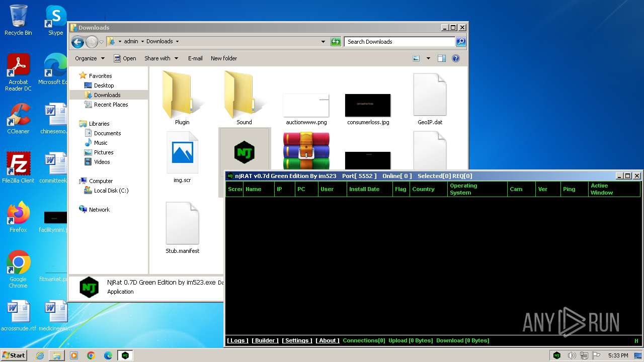This screenshot has width=644, height=362.
Task: Click the clock showing 5:33 PM
Action: 618,355
